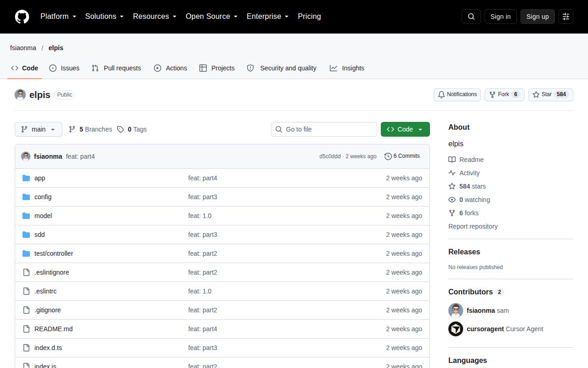Click the test/controller folder icon
This screenshot has width=588, height=368.
(26, 253)
